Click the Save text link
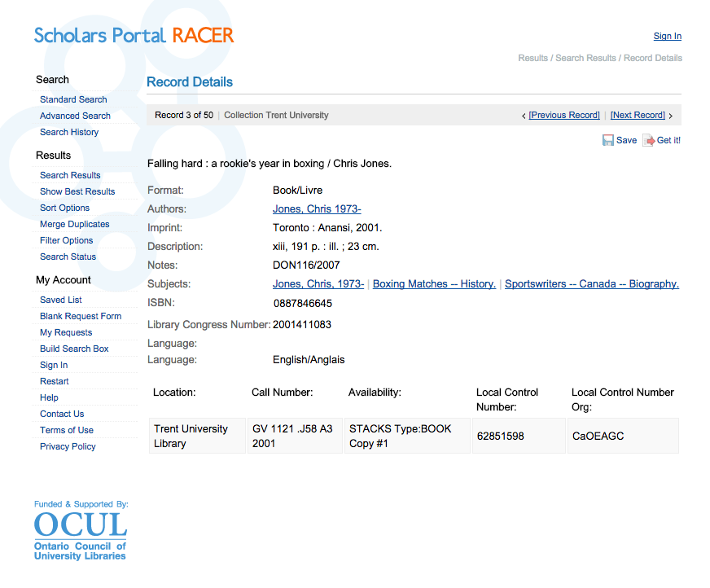Viewport: 710px width, 588px height. [626, 140]
